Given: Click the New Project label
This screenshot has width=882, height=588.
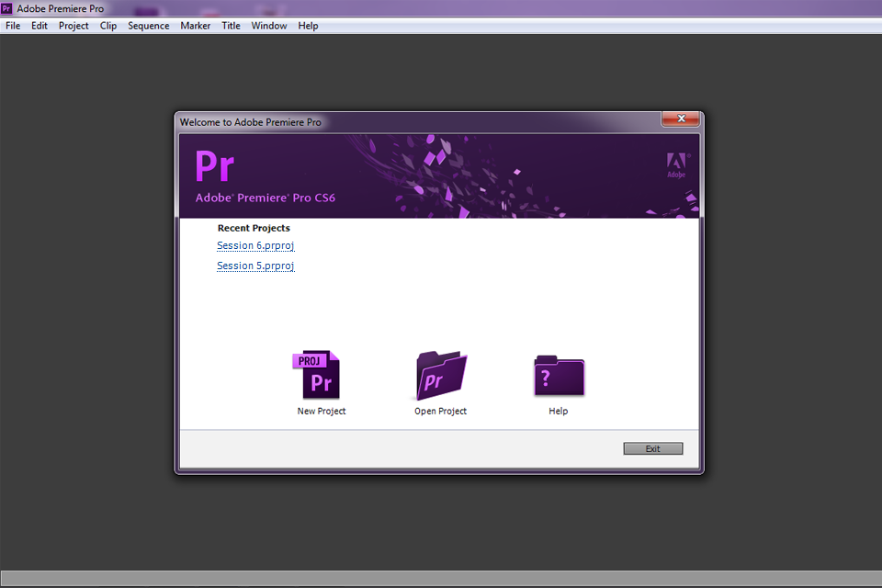Looking at the screenshot, I should [322, 412].
